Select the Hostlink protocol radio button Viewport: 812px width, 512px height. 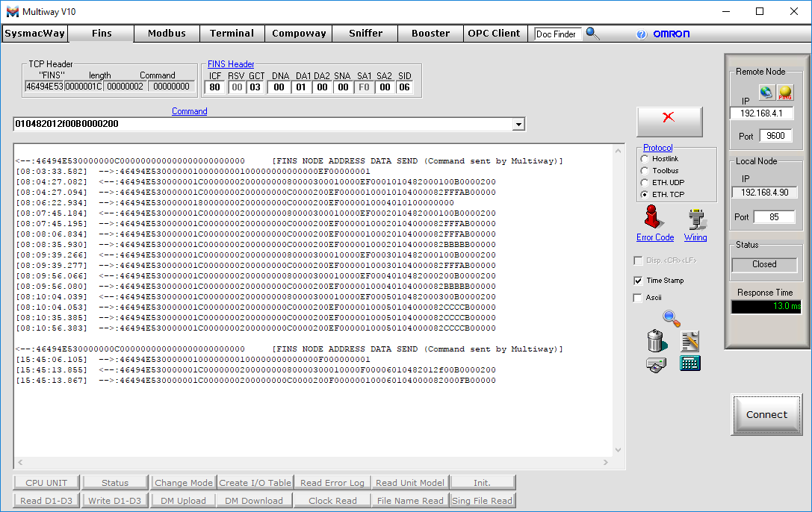click(644, 159)
